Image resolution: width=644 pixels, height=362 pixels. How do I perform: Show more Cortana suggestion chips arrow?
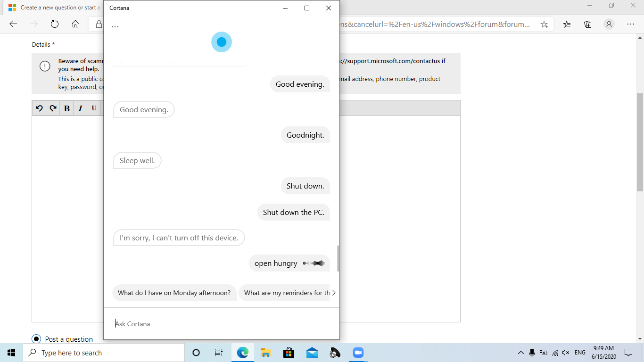[334, 293]
